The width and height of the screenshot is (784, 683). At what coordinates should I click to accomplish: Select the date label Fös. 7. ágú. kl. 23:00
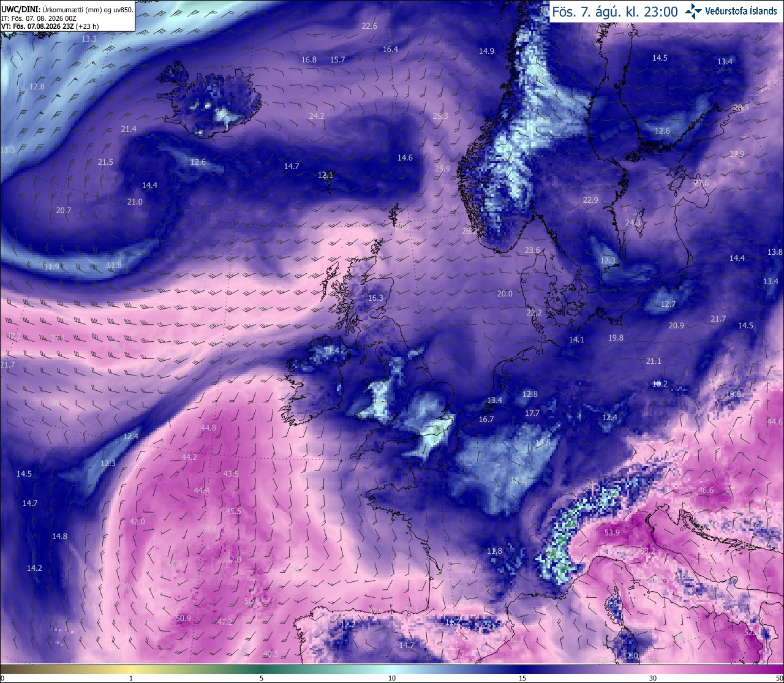(614, 12)
